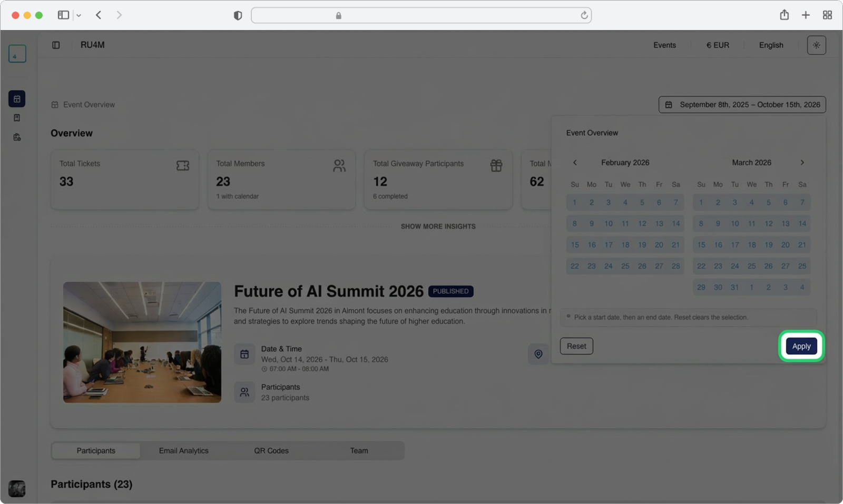Screen dimensions: 843x504
Task: Open the EUR currency selector
Action: click(718, 45)
